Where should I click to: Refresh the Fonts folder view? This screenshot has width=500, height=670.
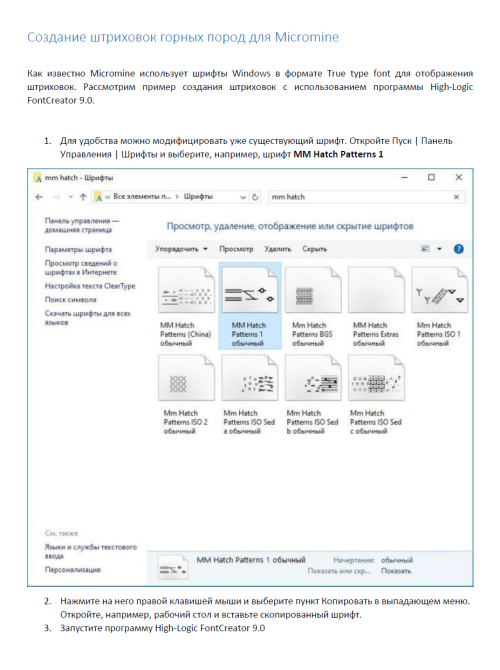[x=255, y=197]
